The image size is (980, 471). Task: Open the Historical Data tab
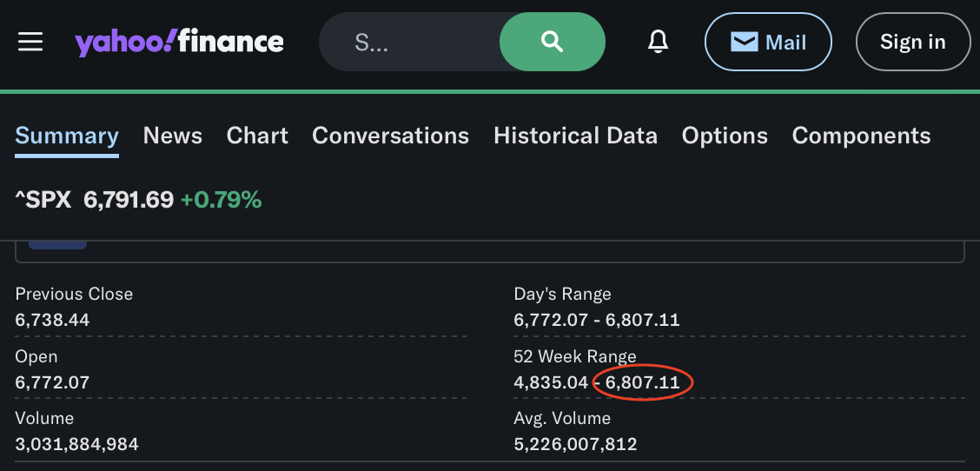(x=575, y=136)
